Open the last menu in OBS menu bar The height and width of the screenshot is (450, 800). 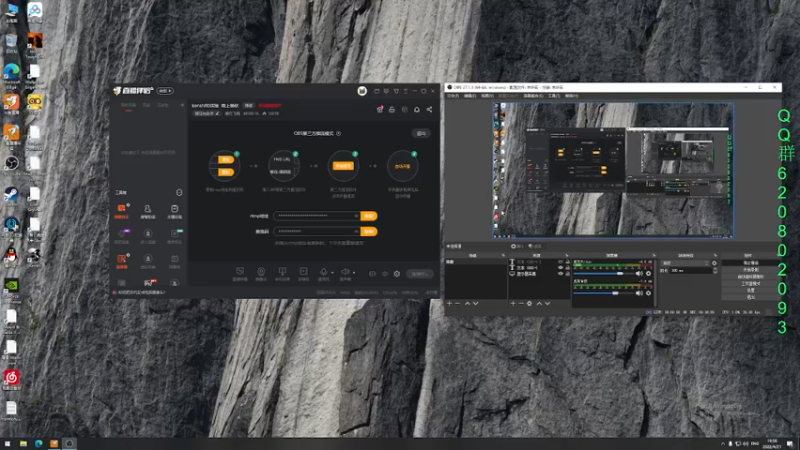pos(571,96)
